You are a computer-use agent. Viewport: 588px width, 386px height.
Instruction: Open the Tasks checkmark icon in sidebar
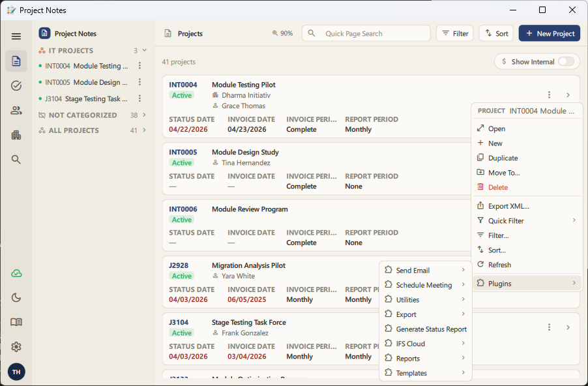tap(16, 85)
